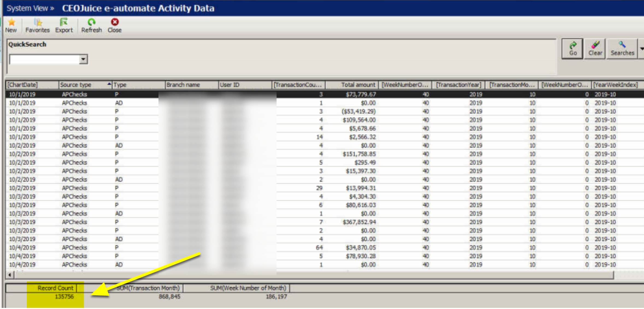Click the $367,852.94 amount cell
Viewport: 644px width, 309px height.
tap(359, 222)
